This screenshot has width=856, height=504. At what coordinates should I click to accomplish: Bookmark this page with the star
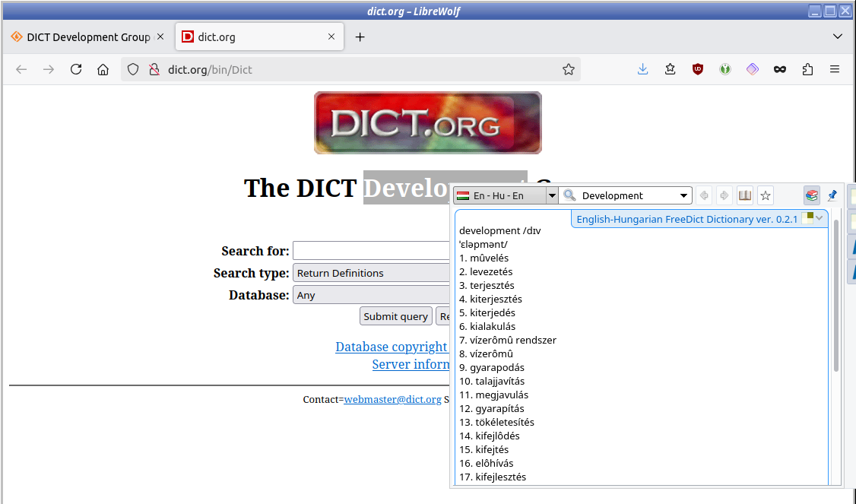click(569, 69)
